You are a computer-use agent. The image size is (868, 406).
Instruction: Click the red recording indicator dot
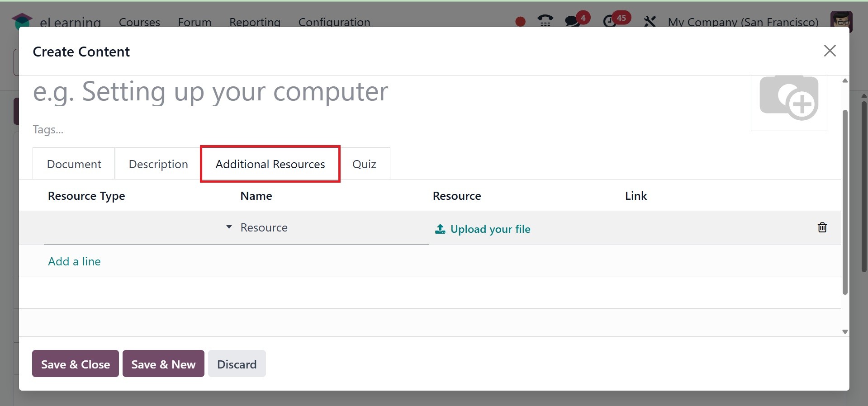point(520,21)
